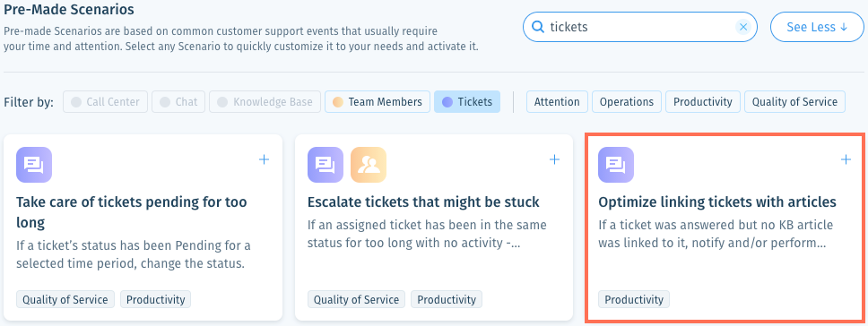The width and height of the screenshot is (868, 326).
Task: Enable the Call Center filter chip
Action: (105, 102)
